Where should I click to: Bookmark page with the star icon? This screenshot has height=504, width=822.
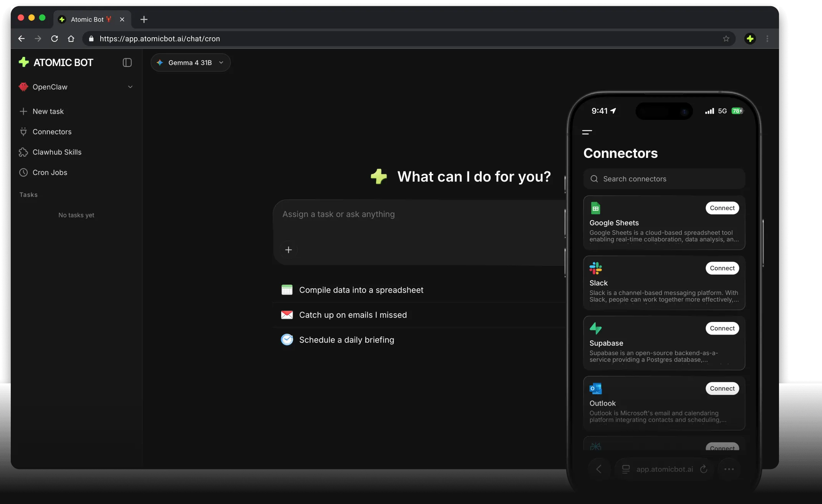pyautogui.click(x=726, y=39)
